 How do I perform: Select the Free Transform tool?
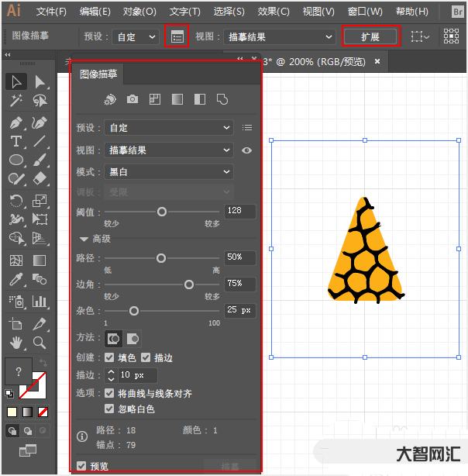click(40, 219)
